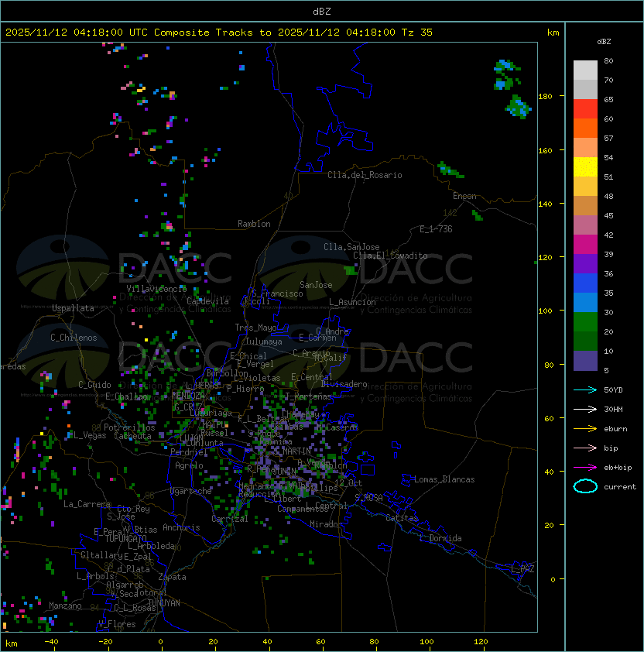This screenshot has width=644, height=652.
Task: Click the 'TUNUYAN' map label
Action: pos(164,603)
